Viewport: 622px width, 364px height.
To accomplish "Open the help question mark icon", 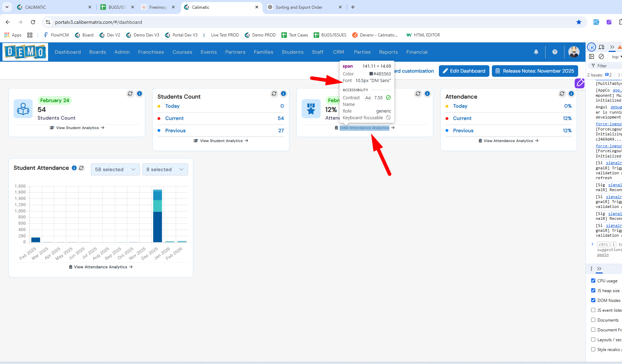I will click(555, 52).
